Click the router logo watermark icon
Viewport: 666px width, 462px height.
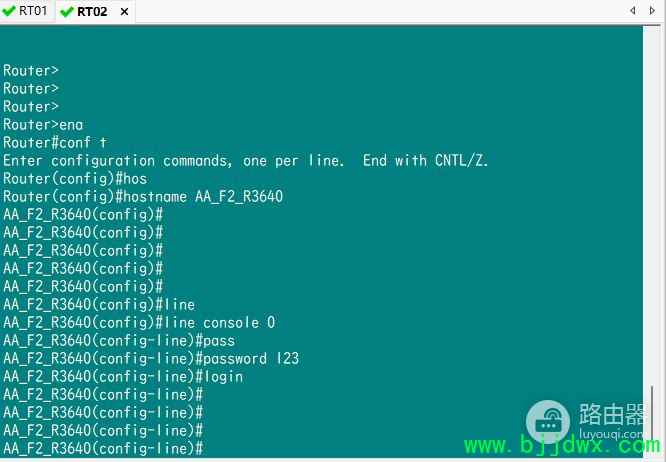(547, 422)
